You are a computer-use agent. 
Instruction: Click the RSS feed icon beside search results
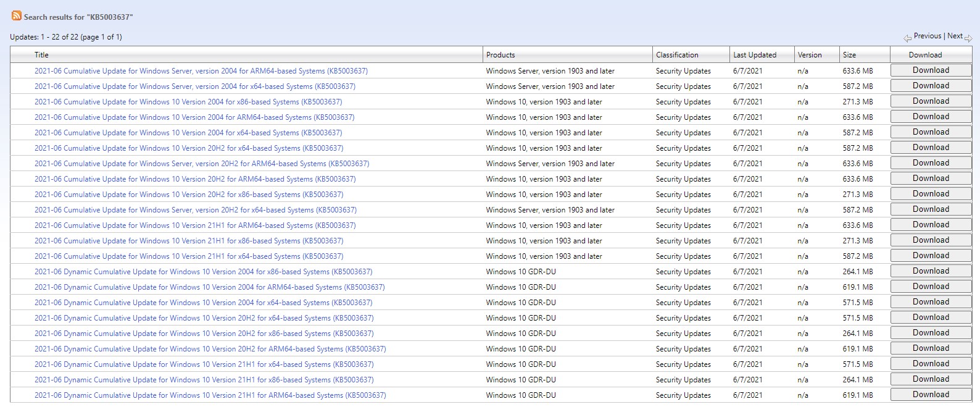[17, 15]
